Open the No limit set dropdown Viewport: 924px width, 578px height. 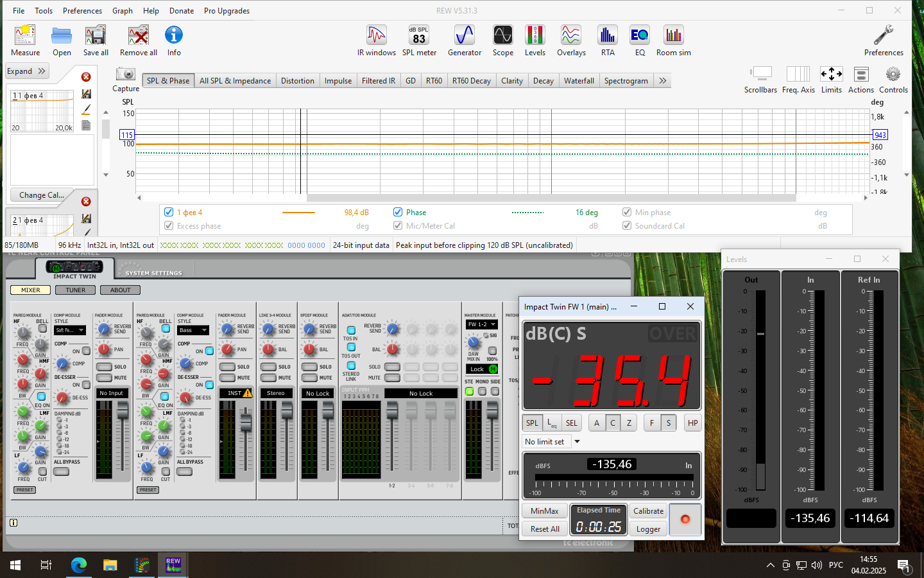(552, 441)
